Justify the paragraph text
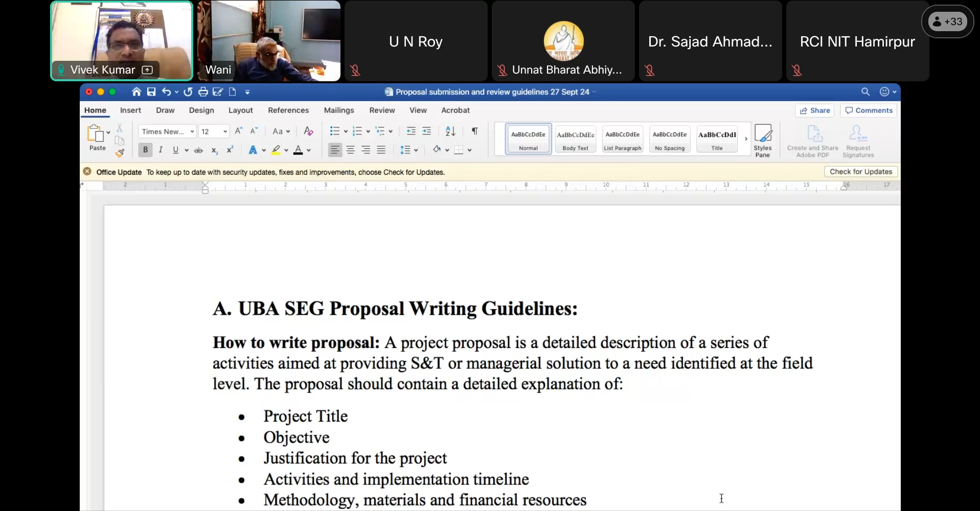The image size is (980, 511). pyautogui.click(x=381, y=150)
